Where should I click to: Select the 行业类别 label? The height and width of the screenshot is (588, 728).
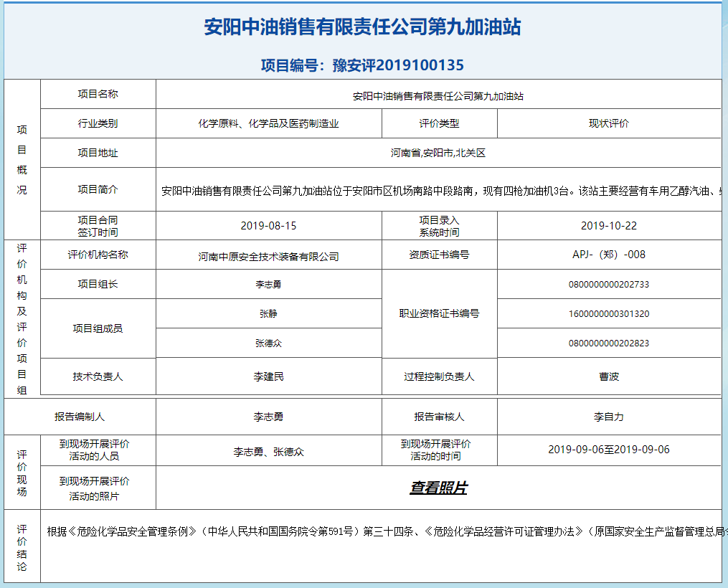pos(98,123)
